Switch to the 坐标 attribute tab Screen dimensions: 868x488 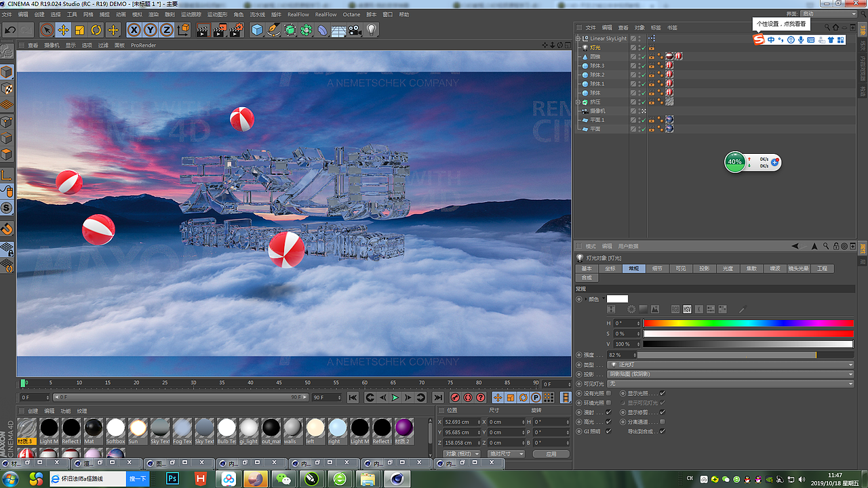click(610, 268)
